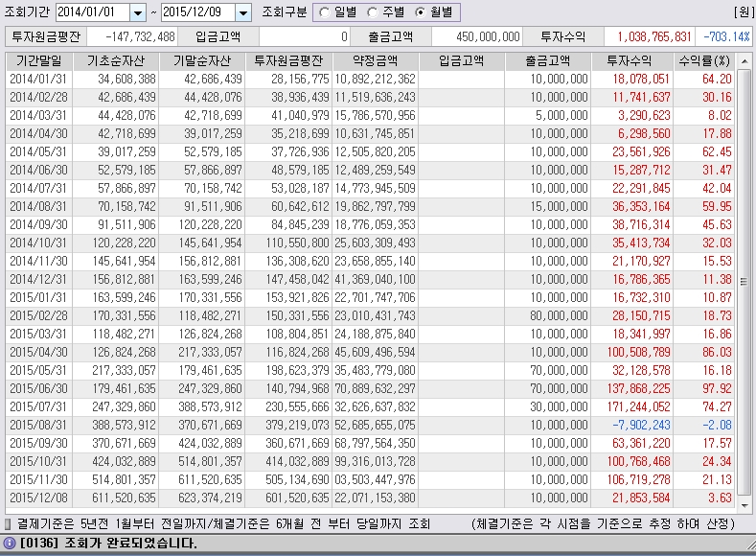Click the 수익률(%) column header

[x=704, y=61]
